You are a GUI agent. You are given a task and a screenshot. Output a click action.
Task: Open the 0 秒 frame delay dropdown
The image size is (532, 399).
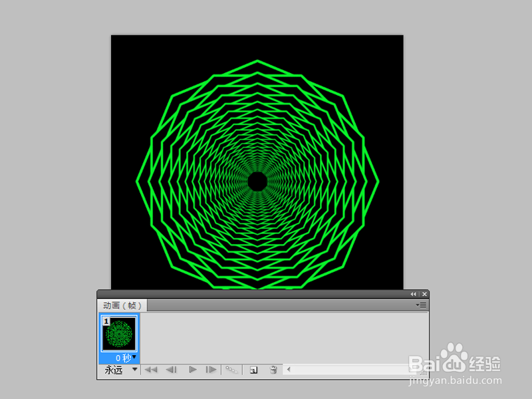click(126, 358)
